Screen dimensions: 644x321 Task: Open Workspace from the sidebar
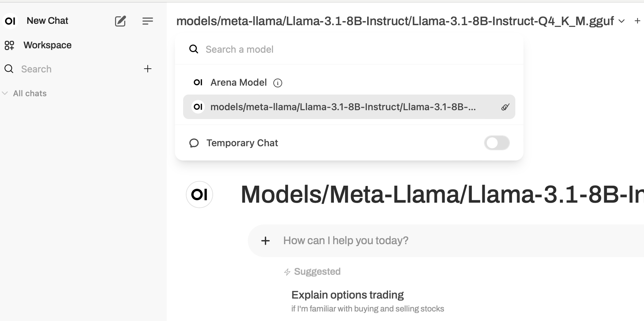[x=47, y=45]
